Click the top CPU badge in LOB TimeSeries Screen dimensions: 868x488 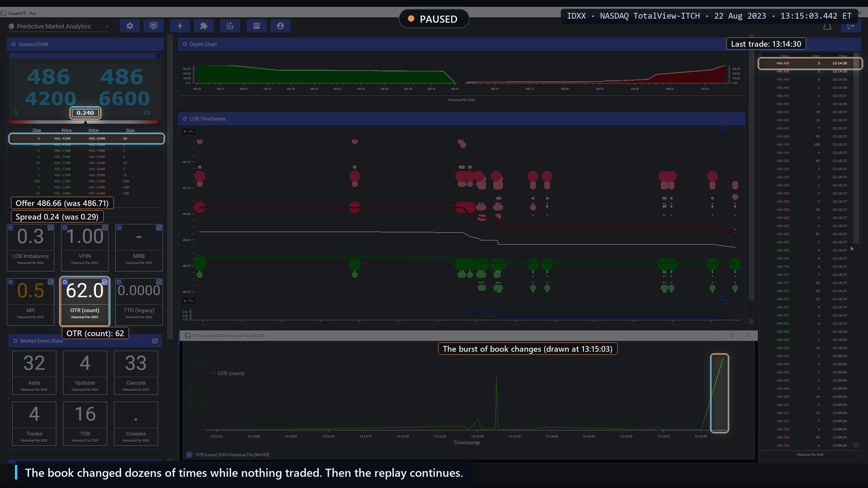(x=189, y=131)
